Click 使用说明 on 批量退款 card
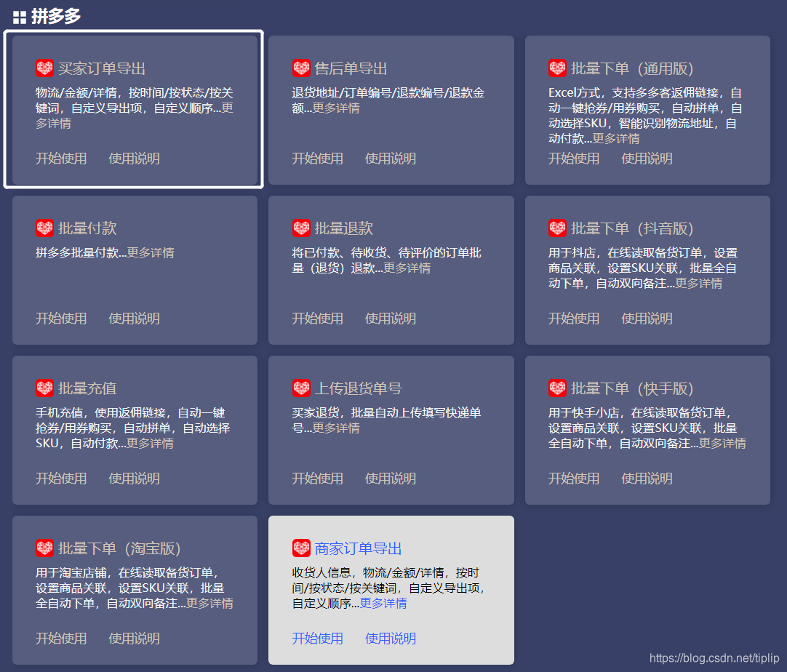Image resolution: width=787 pixels, height=672 pixels. click(391, 319)
